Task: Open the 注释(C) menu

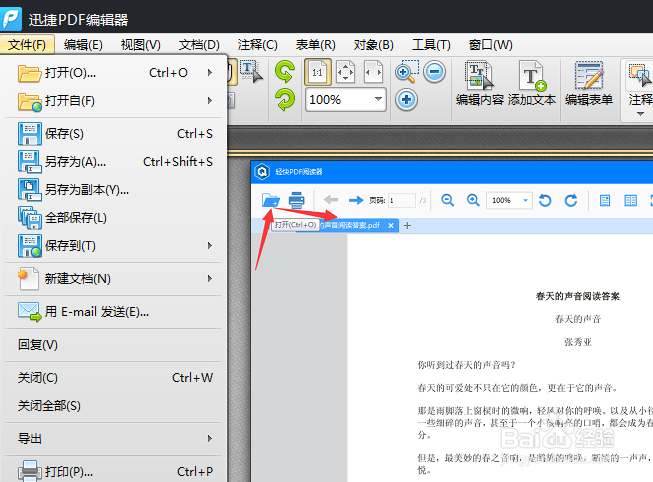Action: click(x=257, y=45)
